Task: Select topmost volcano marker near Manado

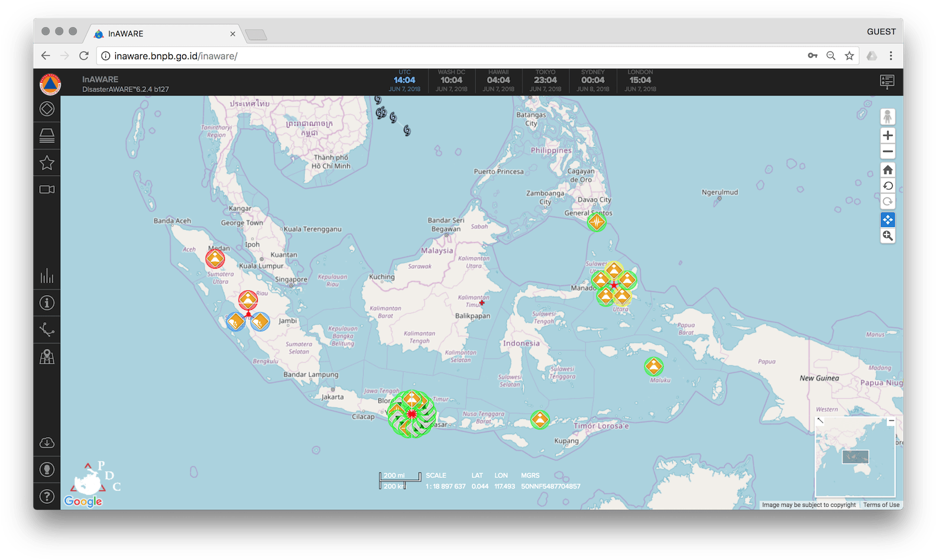Action: [614, 270]
